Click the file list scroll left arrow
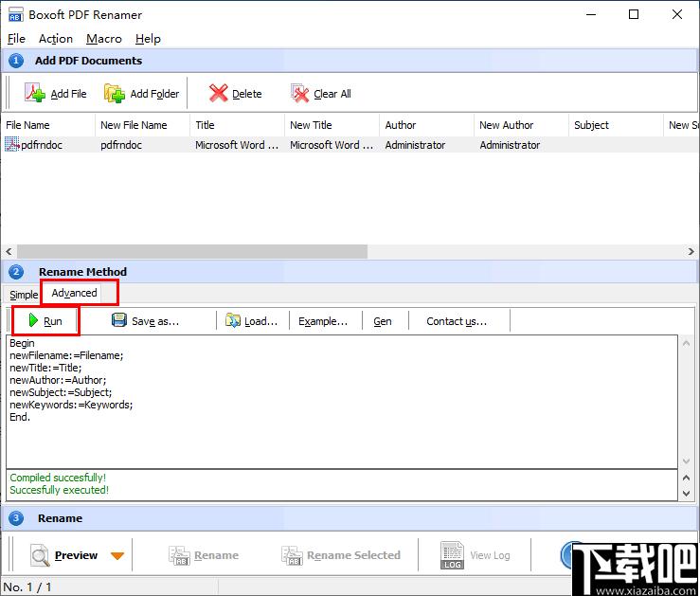700x596 pixels. (9, 251)
